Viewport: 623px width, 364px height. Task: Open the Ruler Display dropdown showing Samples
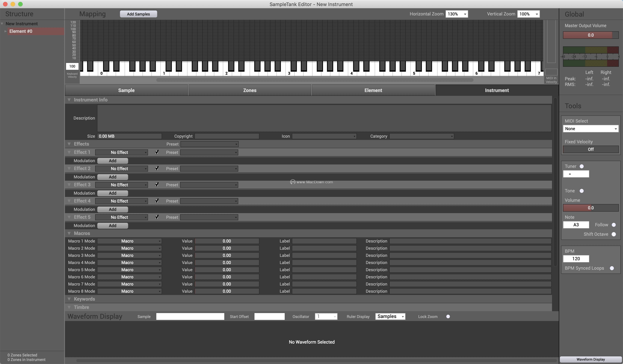(390, 316)
